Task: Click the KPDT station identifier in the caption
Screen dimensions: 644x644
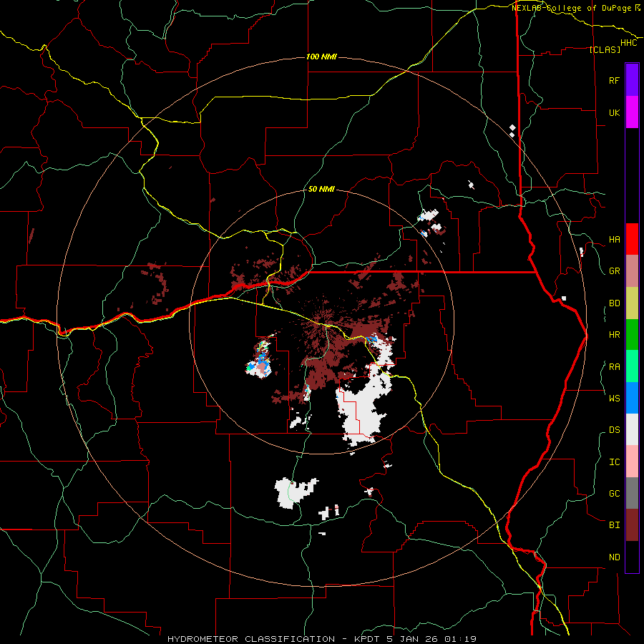Action: [x=364, y=639]
